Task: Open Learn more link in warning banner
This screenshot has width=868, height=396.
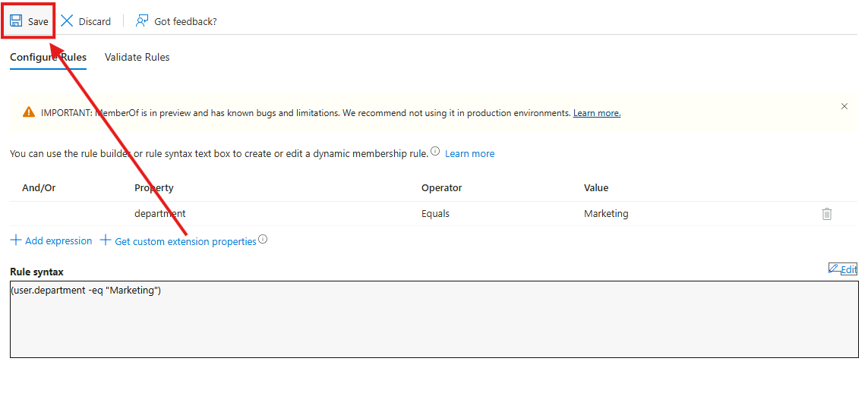Action: click(597, 113)
